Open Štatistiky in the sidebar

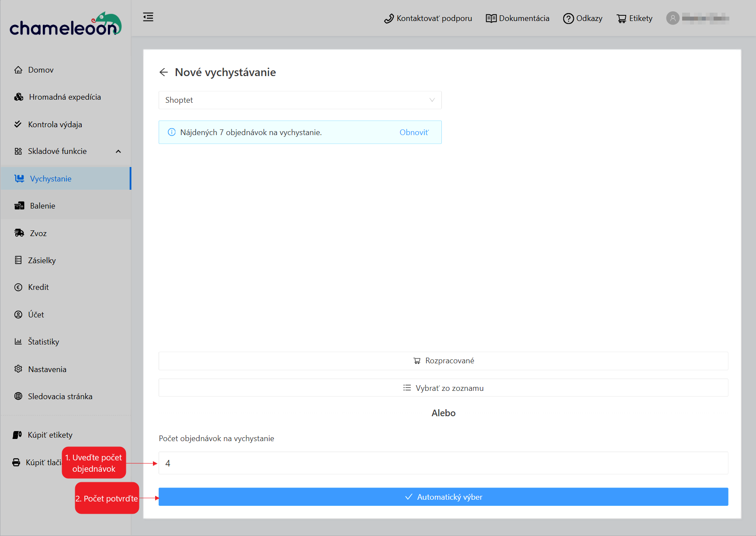pos(43,342)
